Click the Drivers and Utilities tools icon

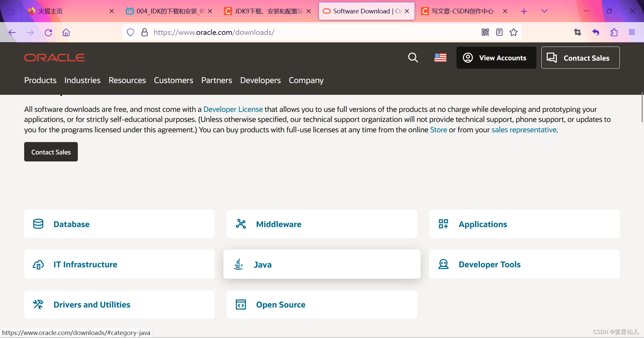(x=38, y=305)
